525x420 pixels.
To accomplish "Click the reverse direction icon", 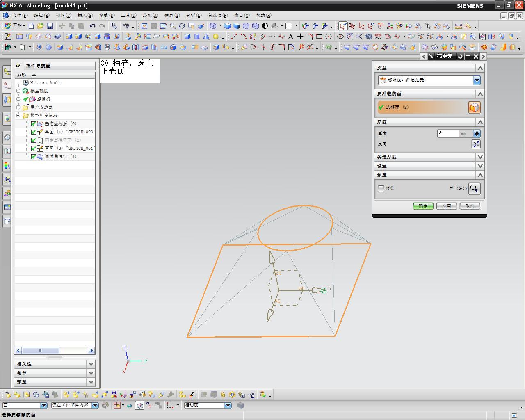I will point(476,144).
